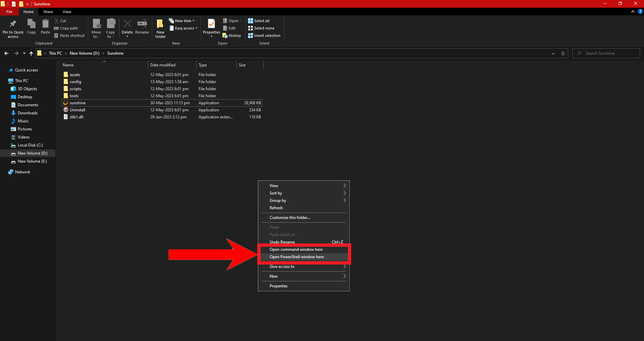Viewport: 644px width, 341px height.
Task: Go back using the back arrow
Action: (x=6, y=53)
